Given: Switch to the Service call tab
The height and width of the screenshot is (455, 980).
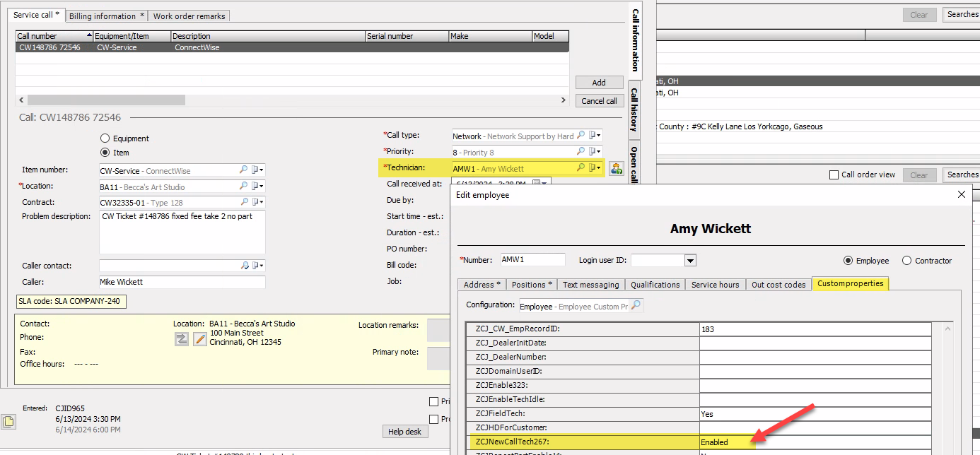Looking at the screenshot, I should point(38,15).
